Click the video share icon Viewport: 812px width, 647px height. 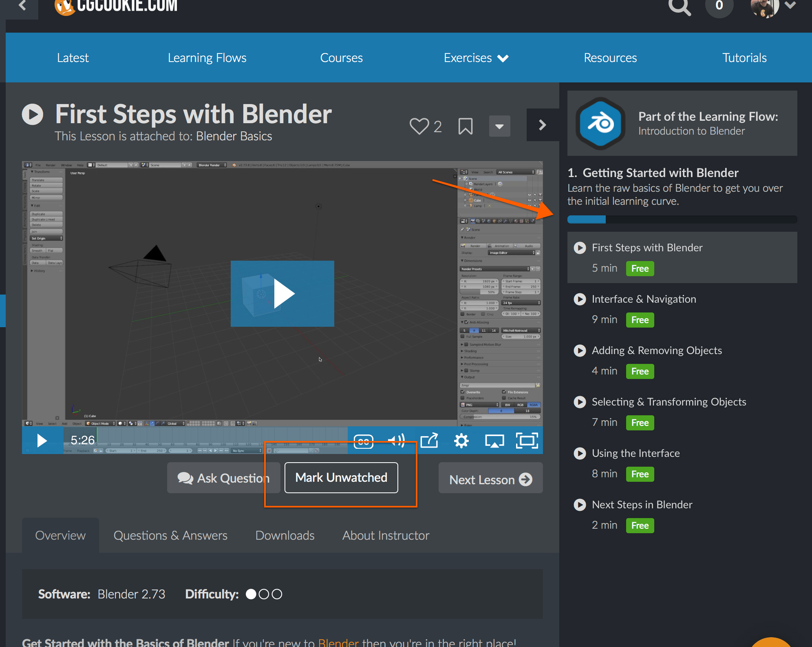coord(429,441)
